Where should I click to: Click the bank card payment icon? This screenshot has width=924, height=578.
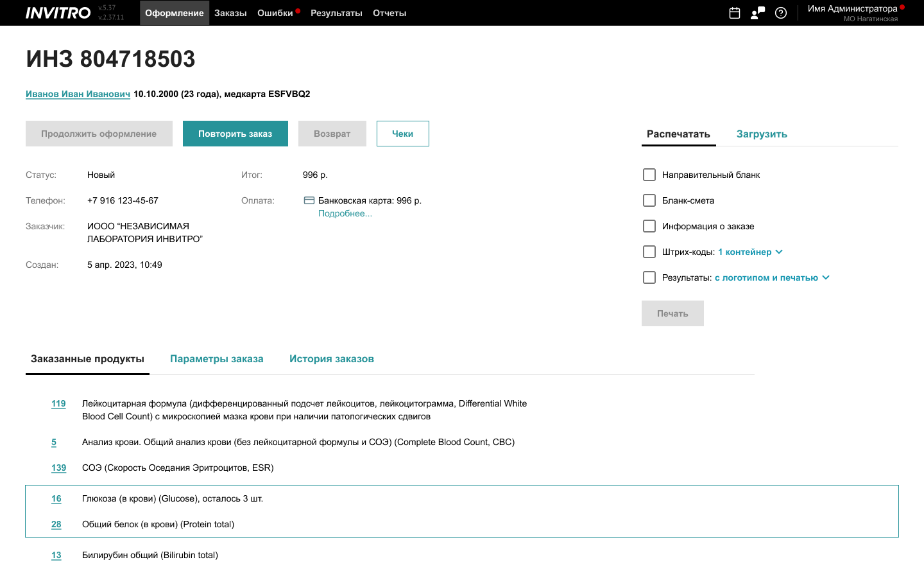point(309,200)
